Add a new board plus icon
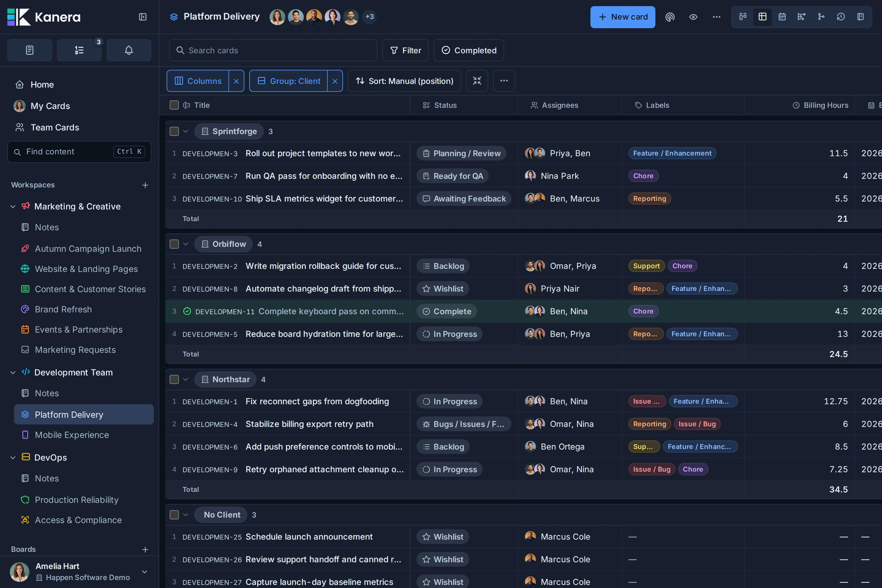 145,550
